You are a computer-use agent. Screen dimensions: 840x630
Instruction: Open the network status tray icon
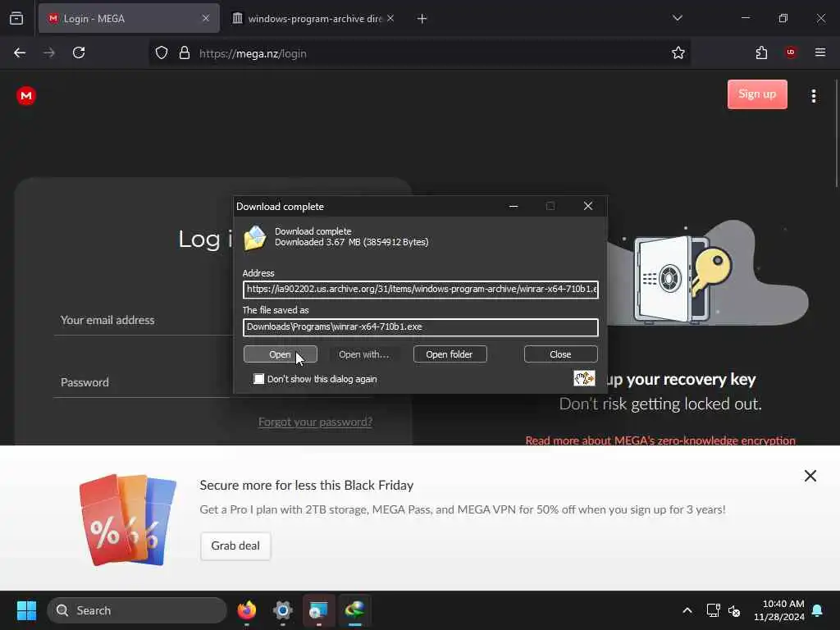coord(713,610)
